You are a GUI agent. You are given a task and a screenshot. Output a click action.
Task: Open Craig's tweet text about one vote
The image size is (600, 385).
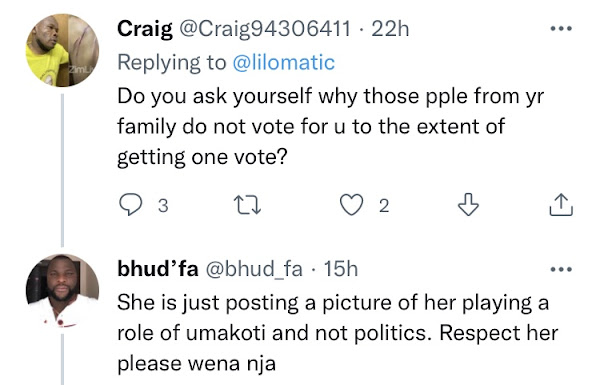tap(330, 127)
